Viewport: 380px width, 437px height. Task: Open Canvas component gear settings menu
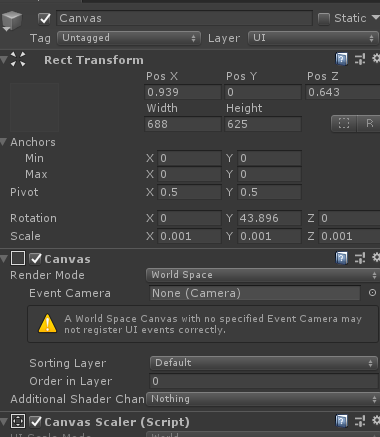(x=376, y=257)
